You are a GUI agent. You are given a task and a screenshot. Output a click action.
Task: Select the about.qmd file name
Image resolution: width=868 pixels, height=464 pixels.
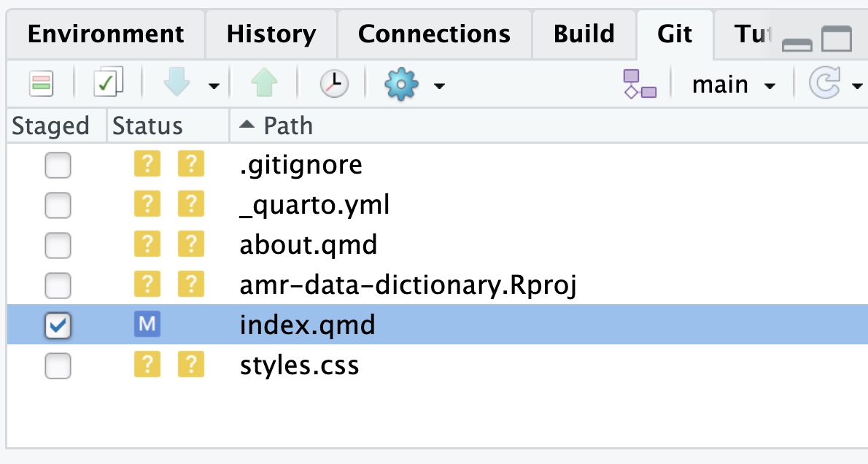coord(309,245)
